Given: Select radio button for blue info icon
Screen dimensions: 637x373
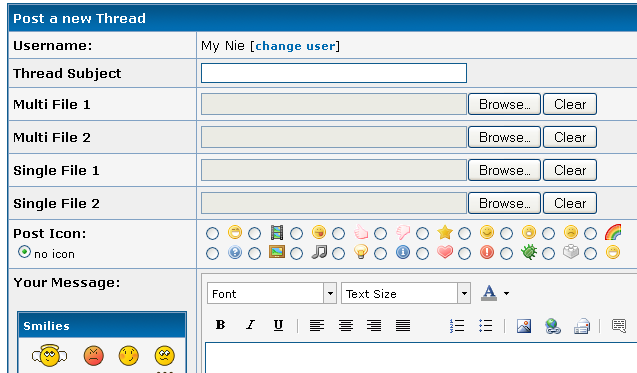Looking at the screenshot, I should (380, 254).
